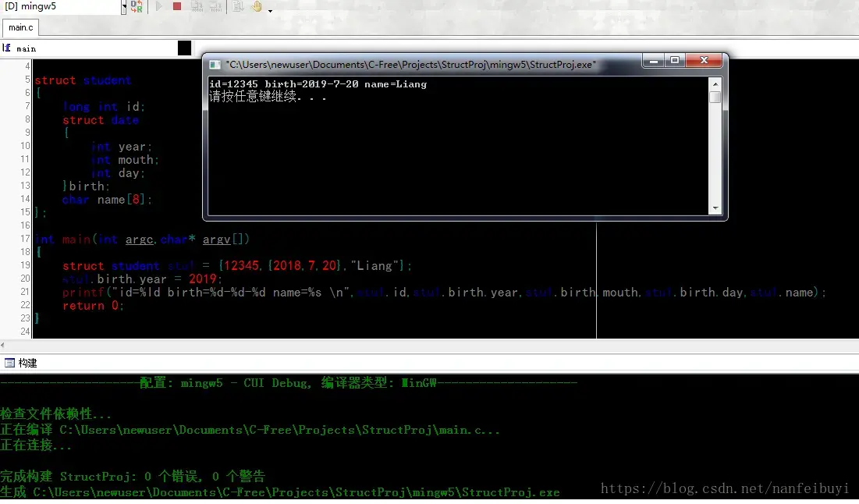Click line 5 'struct student' in editor
This screenshot has height=504, width=859.
[83, 80]
